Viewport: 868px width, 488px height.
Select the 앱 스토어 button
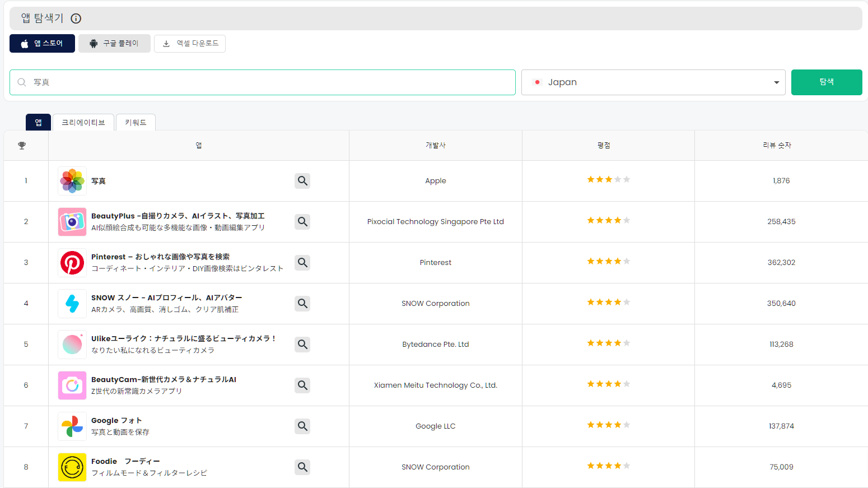point(42,43)
